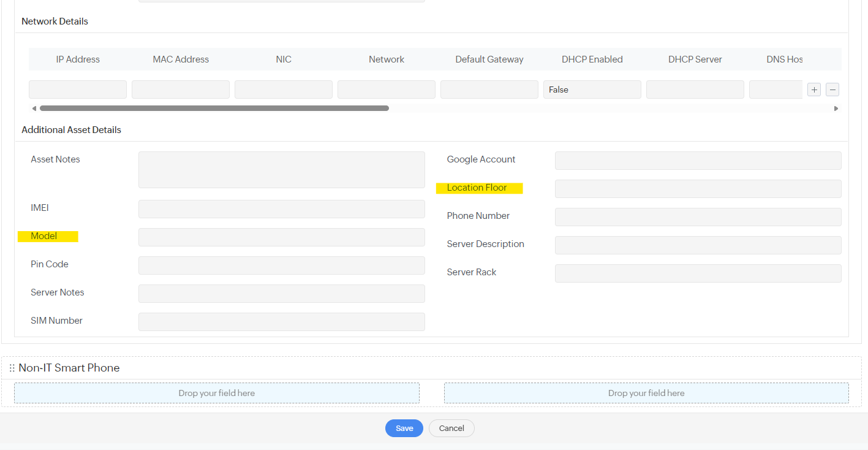Click the Google Account input field
868x450 pixels.
698,161
